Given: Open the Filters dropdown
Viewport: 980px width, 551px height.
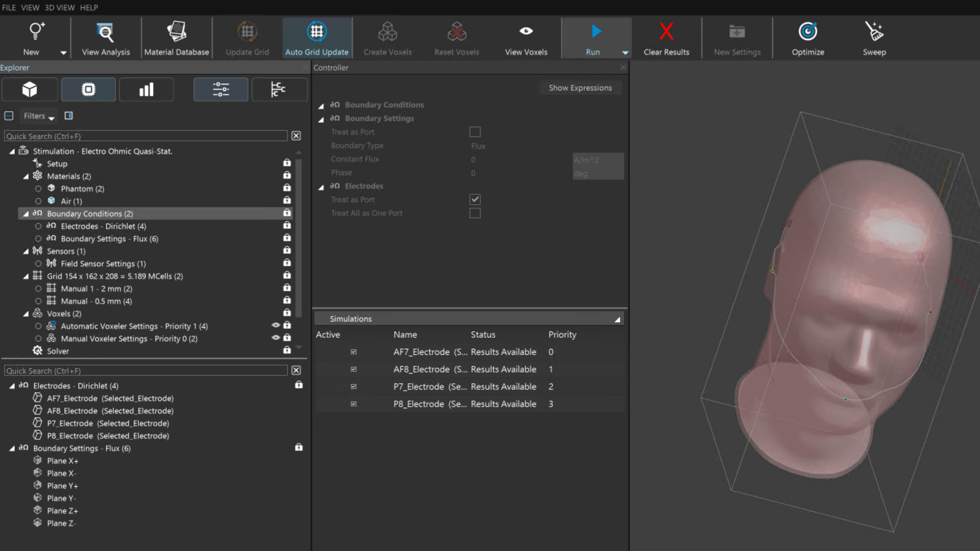Looking at the screenshot, I should [x=38, y=116].
